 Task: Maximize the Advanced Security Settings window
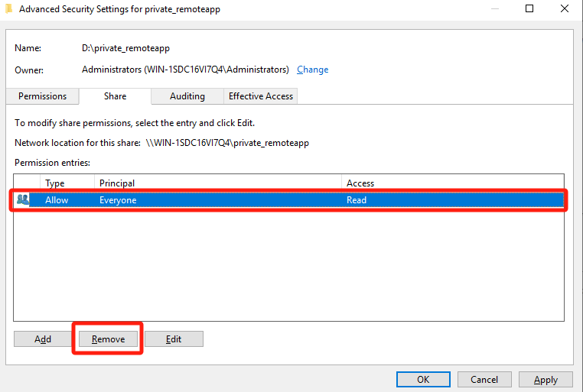[529, 9]
